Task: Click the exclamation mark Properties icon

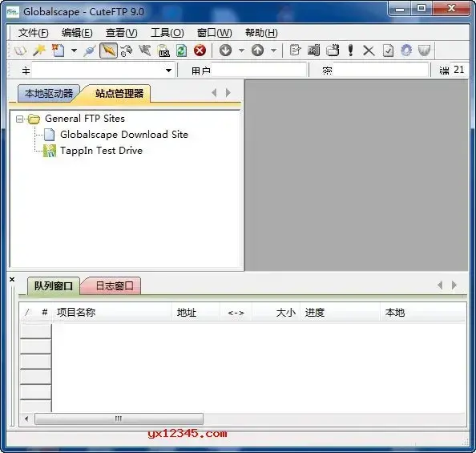Action: click(351, 51)
